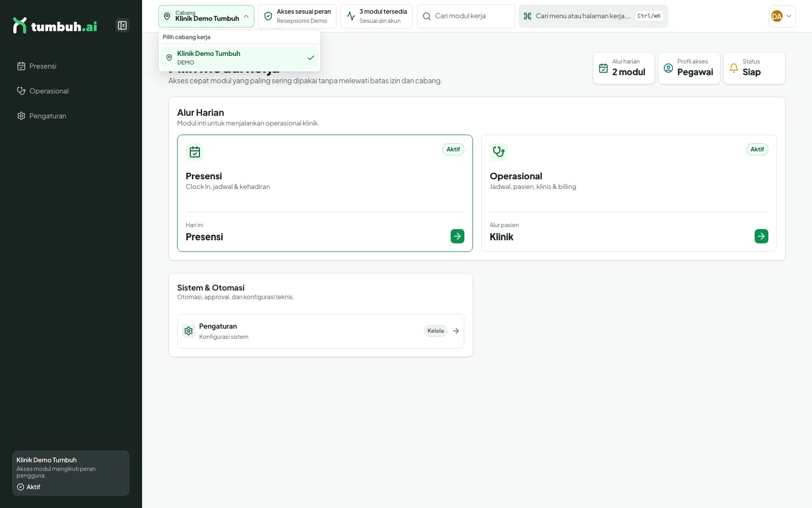Click the Pilih cabang kerja label
Viewport: 812px width, 508px height.
coord(186,37)
